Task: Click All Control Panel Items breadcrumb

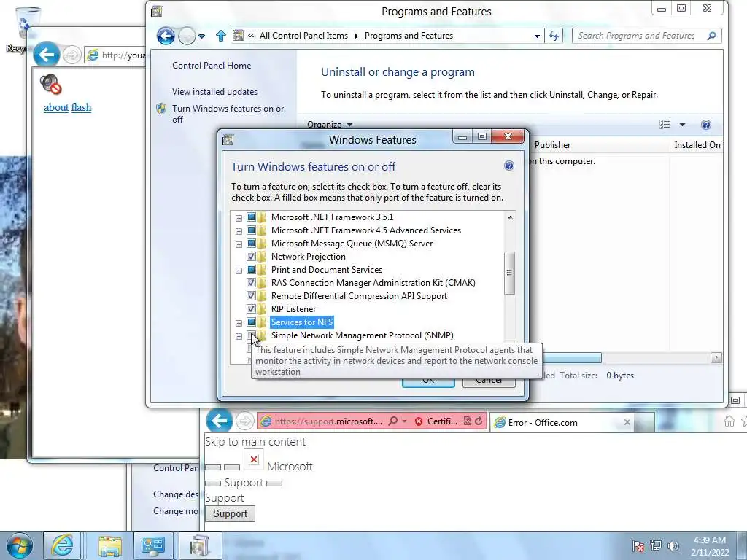Action: point(303,36)
